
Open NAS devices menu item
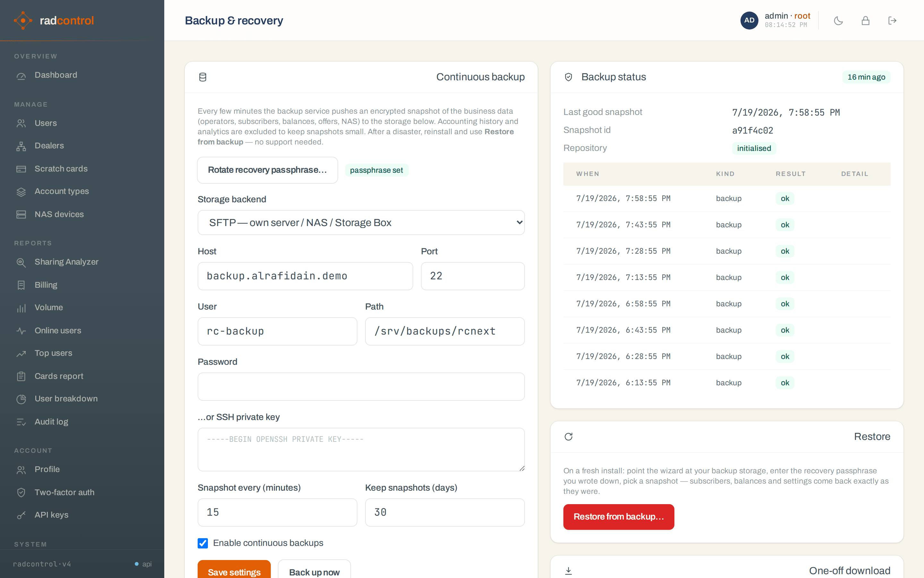82,215
